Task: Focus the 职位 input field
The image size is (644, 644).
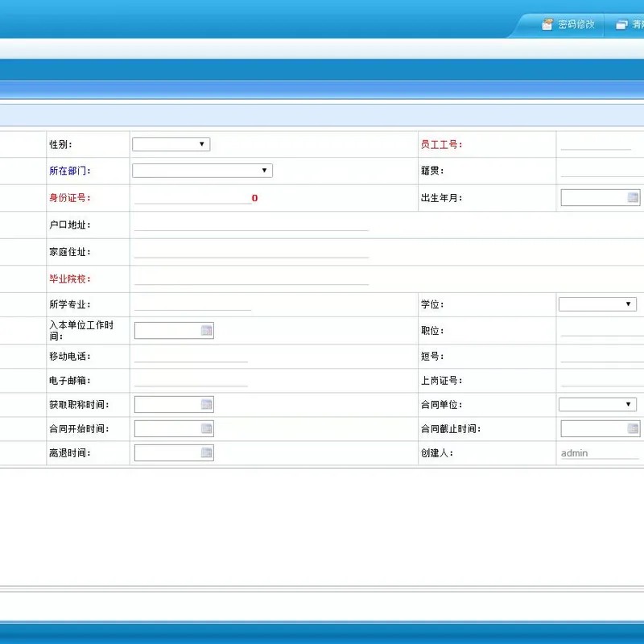Action: point(602,331)
